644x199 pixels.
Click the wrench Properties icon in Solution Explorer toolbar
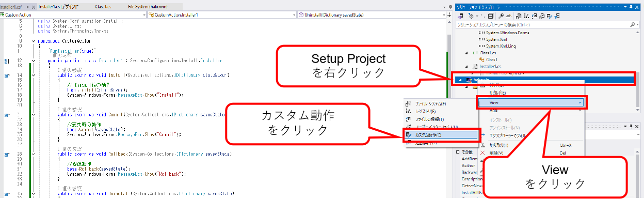click(501, 16)
